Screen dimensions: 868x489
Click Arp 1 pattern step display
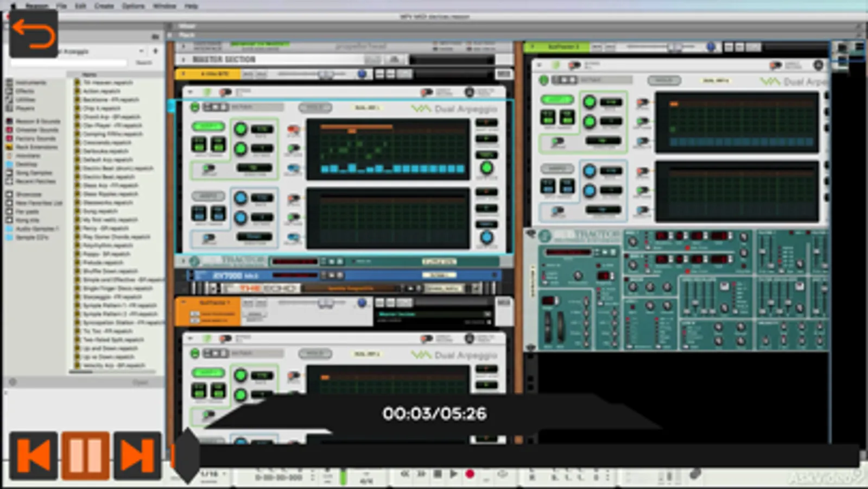388,150
